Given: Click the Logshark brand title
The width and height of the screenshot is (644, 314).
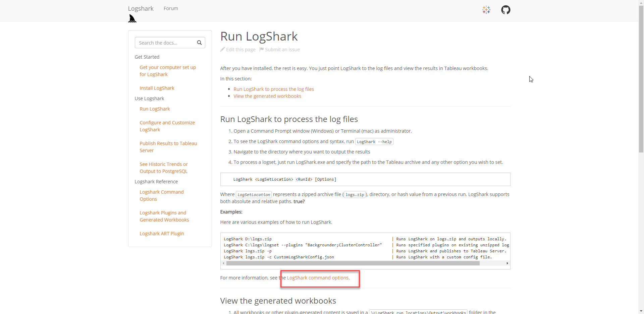Looking at the screenshot, I should coord(141,8).
